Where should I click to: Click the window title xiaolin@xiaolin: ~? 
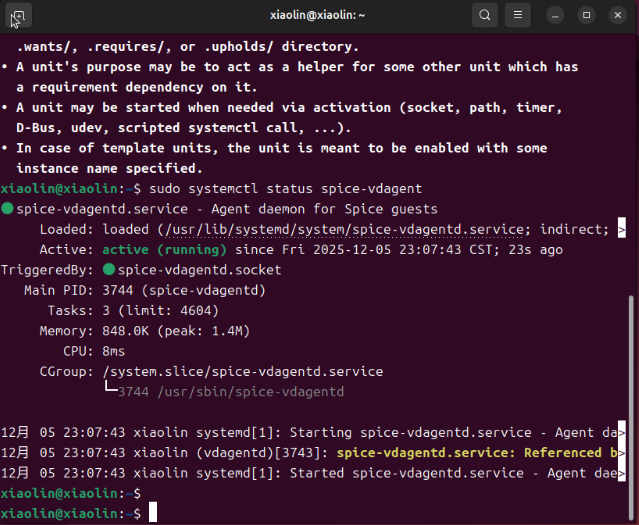pos(319,15)
